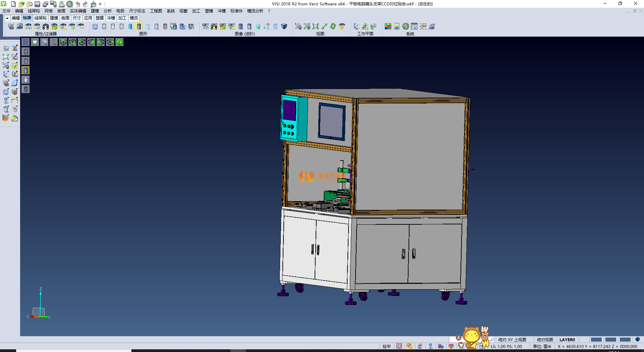
Task: Click the undo arrow in quick access bar
Action: (x=78, y=4)
